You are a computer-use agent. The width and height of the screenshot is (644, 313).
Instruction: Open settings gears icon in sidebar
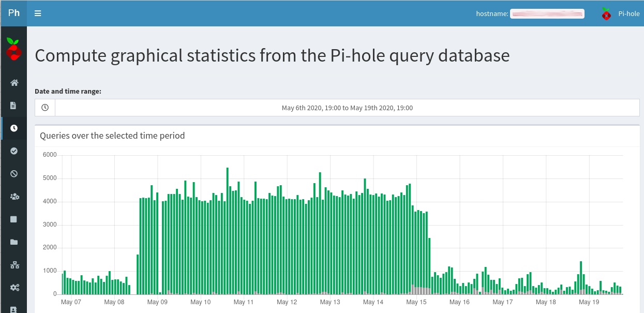(14, 288)
